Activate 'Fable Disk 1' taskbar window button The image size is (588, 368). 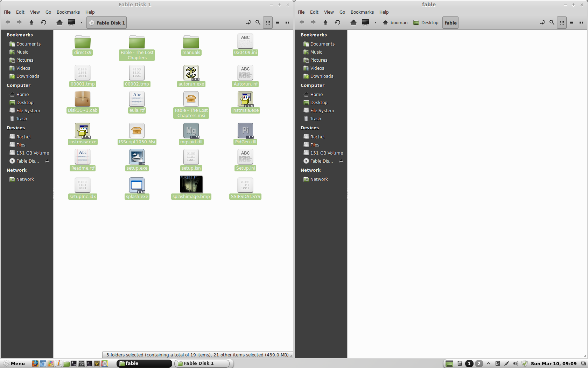[x=202, y=363]
